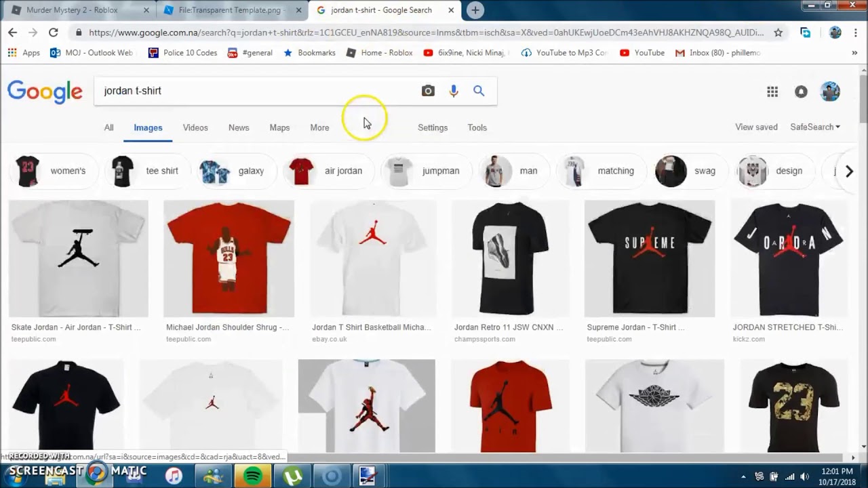Show more bookmarks with the double chevron
Viewport: 868px width, 488px height.
855,53
